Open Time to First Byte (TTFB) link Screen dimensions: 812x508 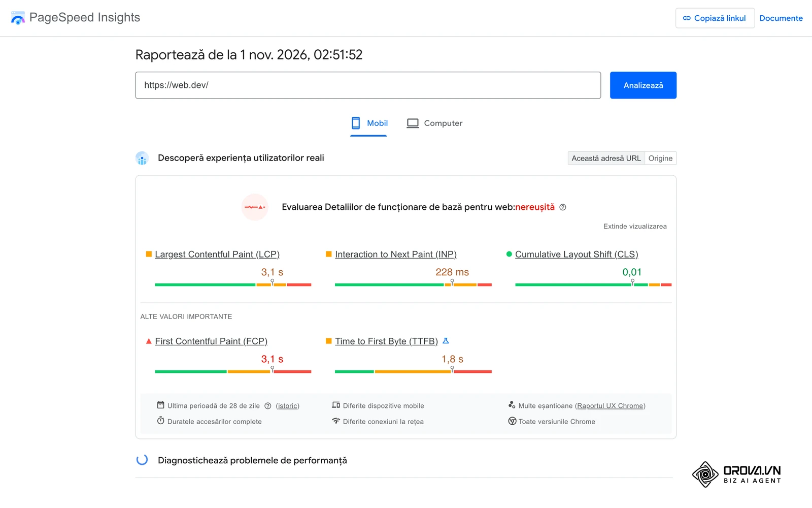point(386,341)
